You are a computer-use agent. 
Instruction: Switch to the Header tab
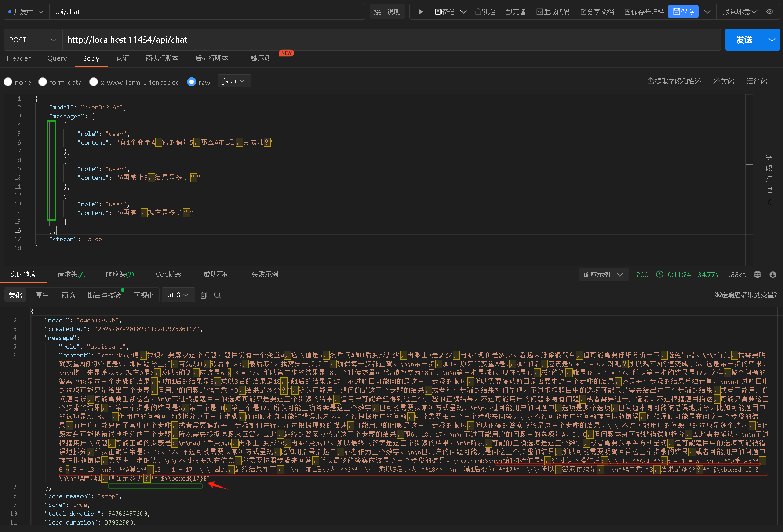pos(19,58)
